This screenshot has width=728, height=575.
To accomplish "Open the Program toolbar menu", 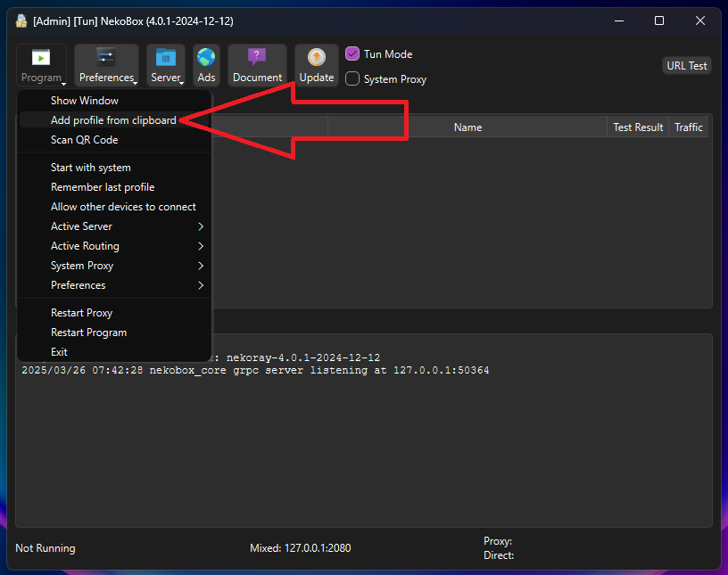I will point(41,65).
